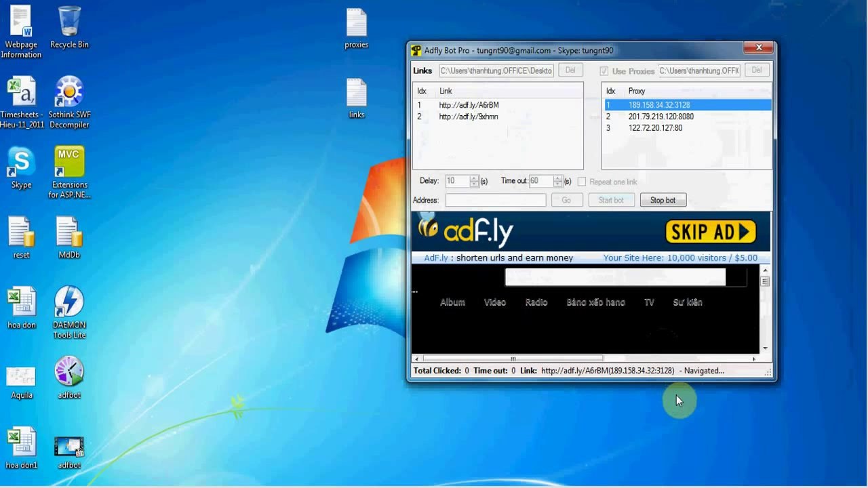868x488 pixels.
Task: Open the Radio menu item
Action: 536,302
